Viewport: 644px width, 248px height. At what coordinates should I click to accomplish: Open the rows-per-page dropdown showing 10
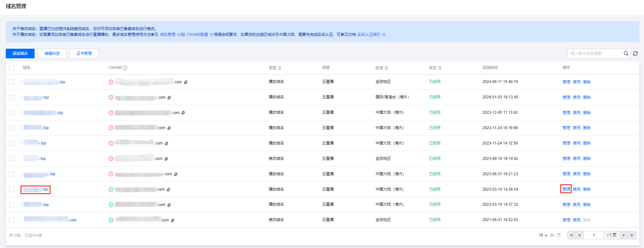pos(543,235)
